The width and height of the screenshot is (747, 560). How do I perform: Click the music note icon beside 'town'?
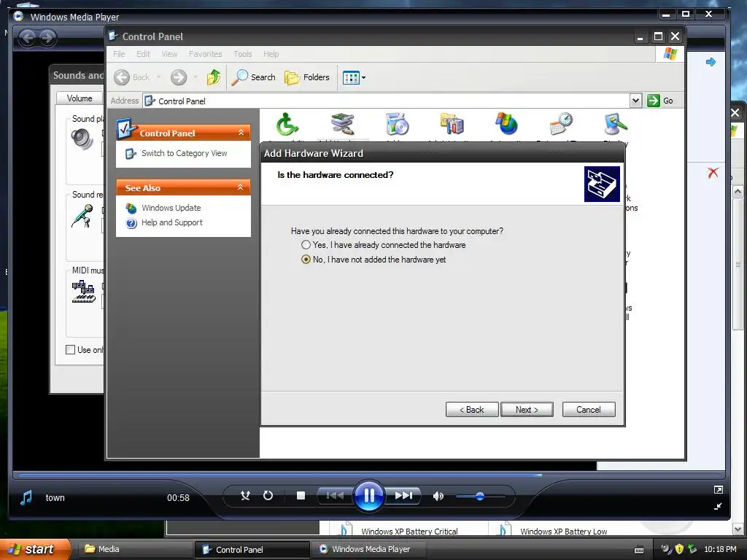pyautogui.click(x=26, y=497)
